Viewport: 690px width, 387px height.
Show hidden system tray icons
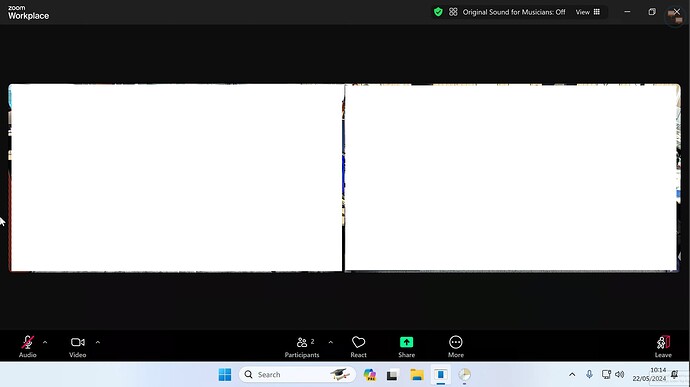pyautogui.click(x=572, y=375)
